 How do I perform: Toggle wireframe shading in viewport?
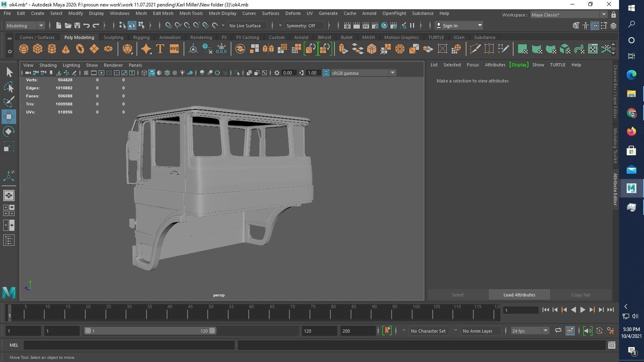pos(144,73)
